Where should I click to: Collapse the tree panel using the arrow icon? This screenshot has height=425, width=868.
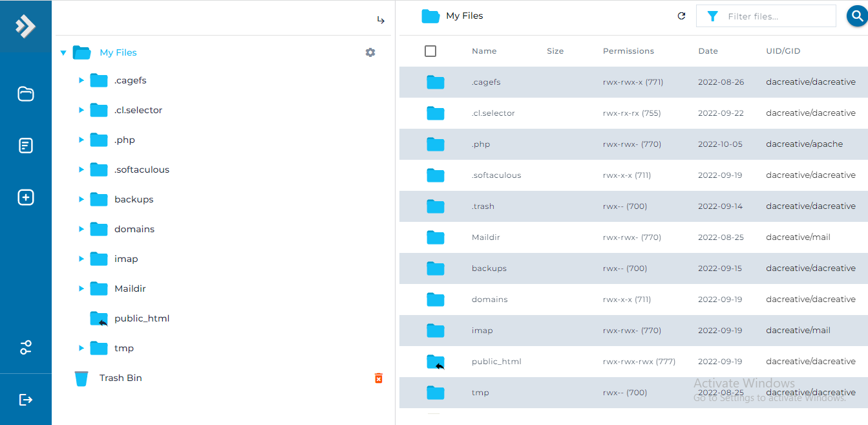coord(381,19)
